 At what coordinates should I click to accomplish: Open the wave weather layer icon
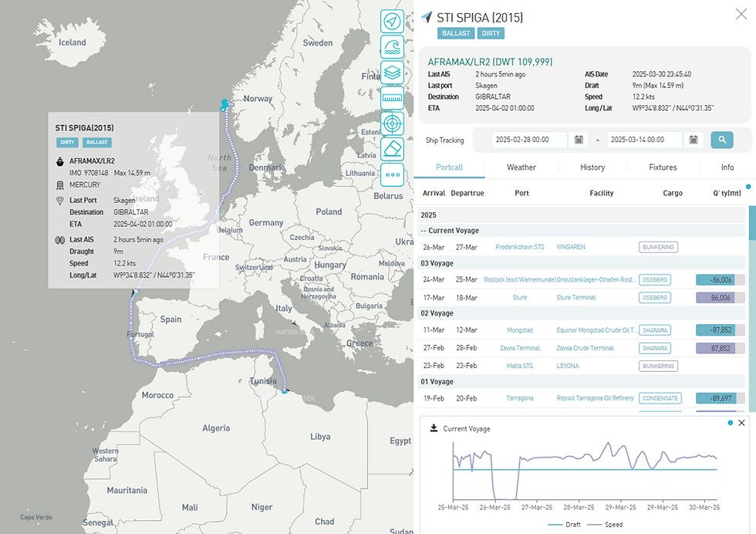click(392, 47)
